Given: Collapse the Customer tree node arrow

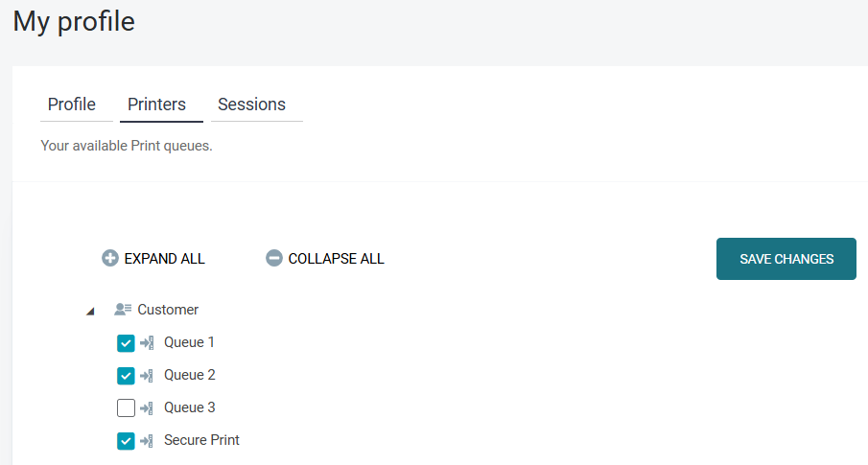Looking at the screenshot, I should pos(90,311).
